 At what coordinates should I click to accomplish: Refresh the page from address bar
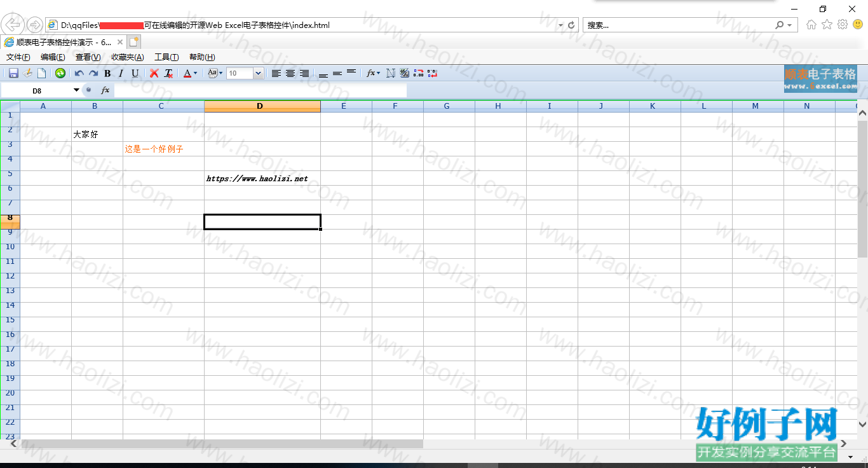571,25
